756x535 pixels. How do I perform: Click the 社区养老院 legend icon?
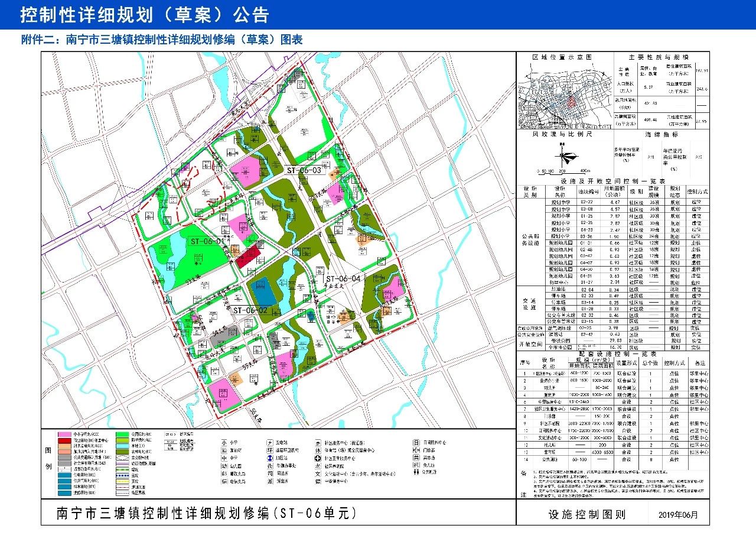(318, 466)
